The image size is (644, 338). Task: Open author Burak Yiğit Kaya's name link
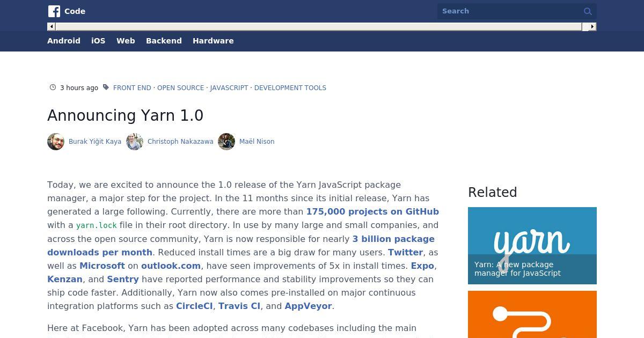(95, 142)
